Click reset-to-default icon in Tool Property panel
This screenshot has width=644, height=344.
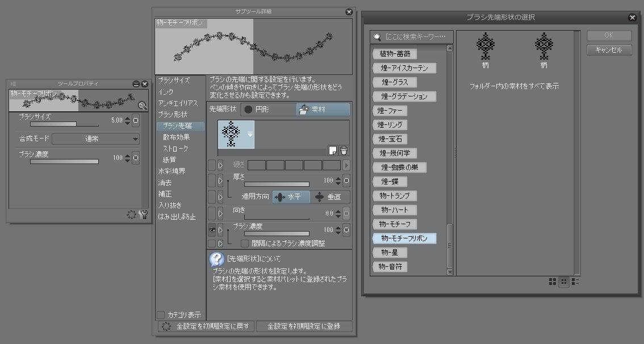point(132,215)
